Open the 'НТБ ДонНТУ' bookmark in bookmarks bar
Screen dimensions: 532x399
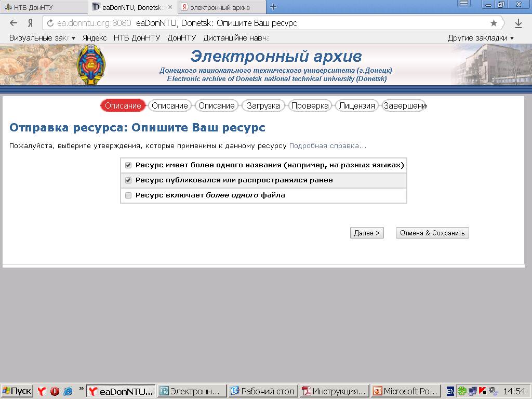pyautogui.click(x=137, y=38)
